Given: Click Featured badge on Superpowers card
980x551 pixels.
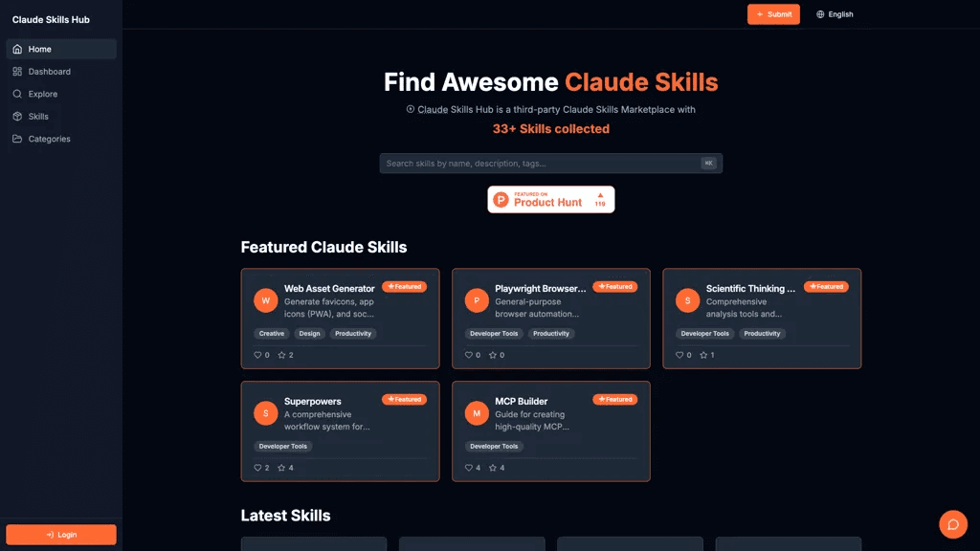Looking at the screenshot, I should pos(405,399).
